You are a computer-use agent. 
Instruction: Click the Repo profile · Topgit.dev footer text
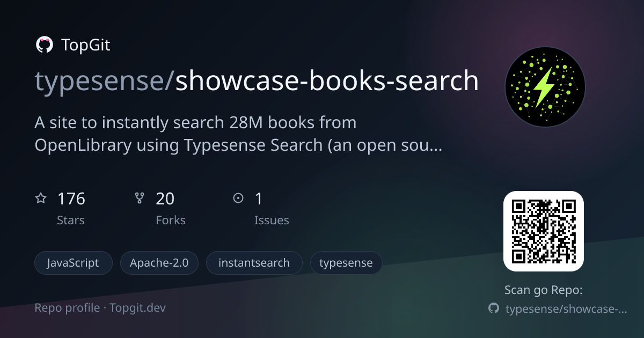coord(100,308)
